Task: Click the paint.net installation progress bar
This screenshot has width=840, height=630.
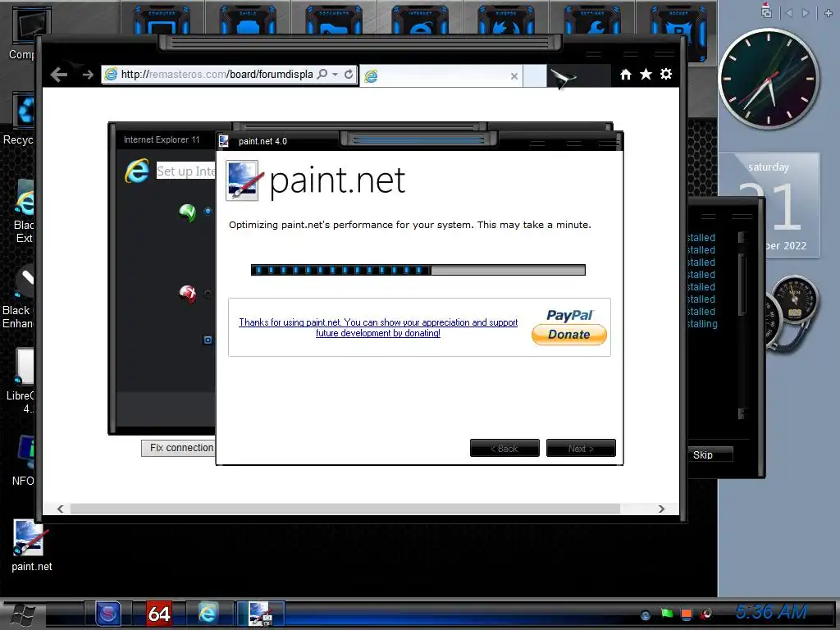Action: click(x=418, y=269)
